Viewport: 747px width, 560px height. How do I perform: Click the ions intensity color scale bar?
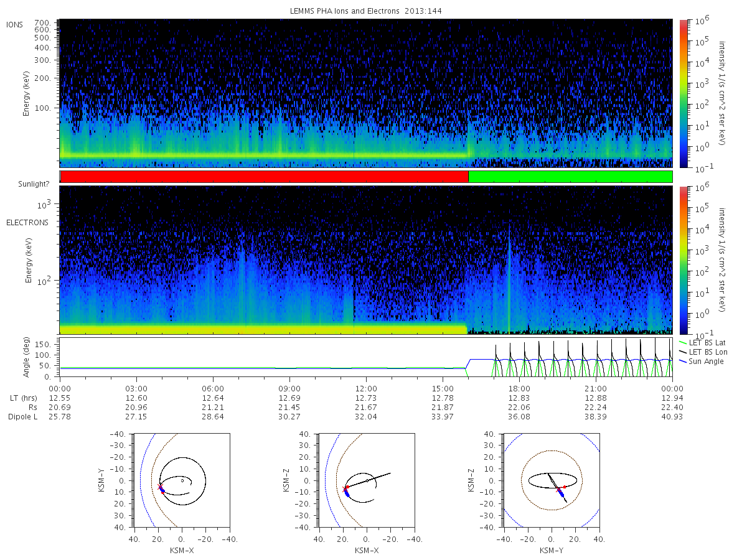pyautogui.click(x=683, y=93)
